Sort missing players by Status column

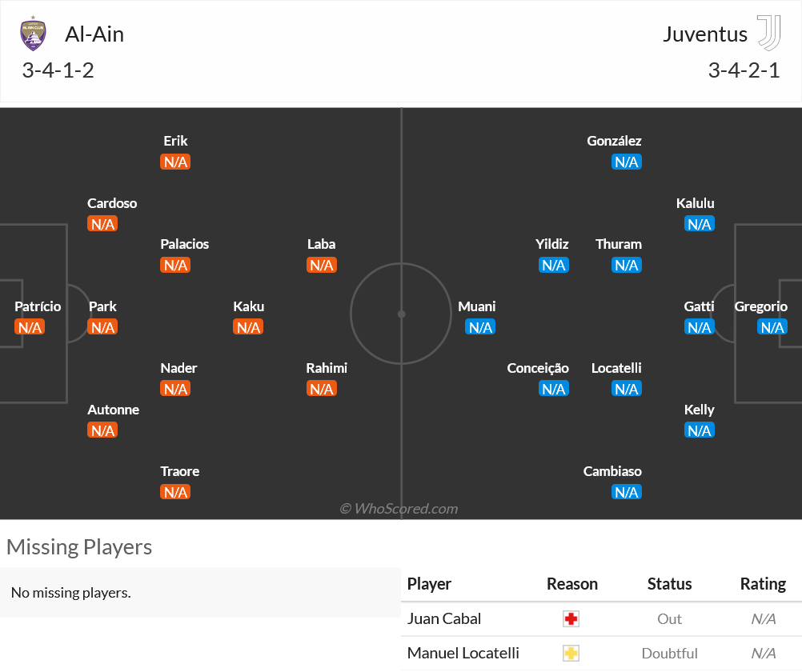[x=669, y=584]
